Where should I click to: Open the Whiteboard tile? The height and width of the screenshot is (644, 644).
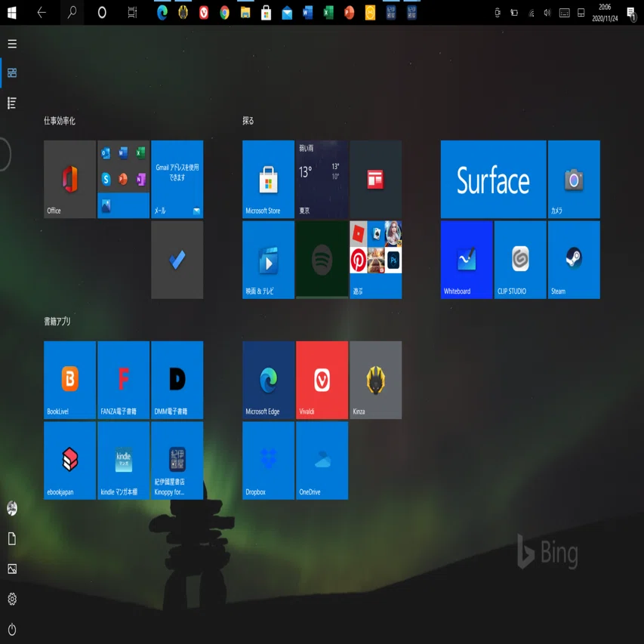467,260
